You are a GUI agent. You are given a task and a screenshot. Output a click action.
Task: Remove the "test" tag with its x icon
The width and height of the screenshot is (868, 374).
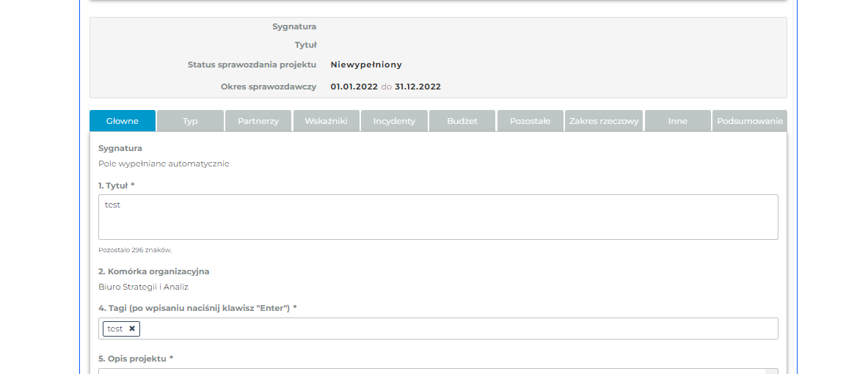(132, 329)
